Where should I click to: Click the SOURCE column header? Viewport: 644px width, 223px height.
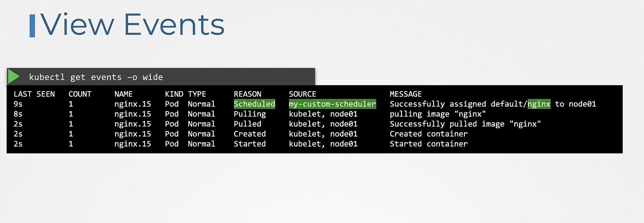pos(302,94)
